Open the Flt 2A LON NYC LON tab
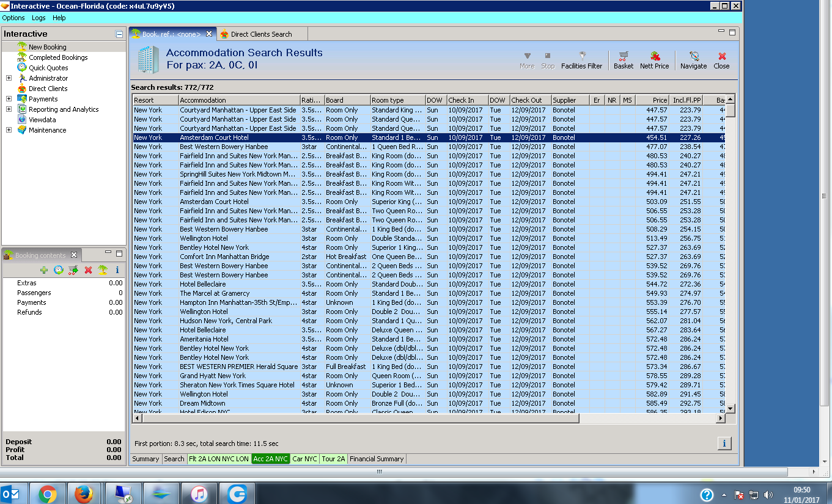The width and height of the screenshot is (832, 504). pos(219,459)
